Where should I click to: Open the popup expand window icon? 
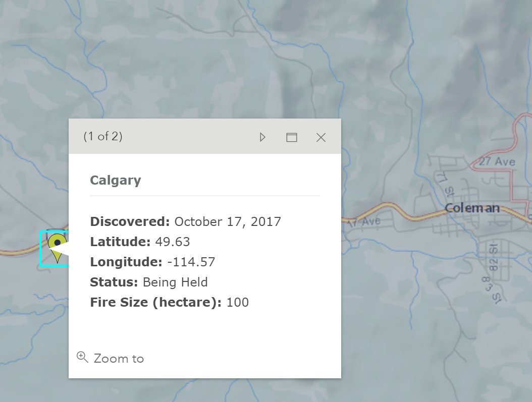click(x=291, y=137)
